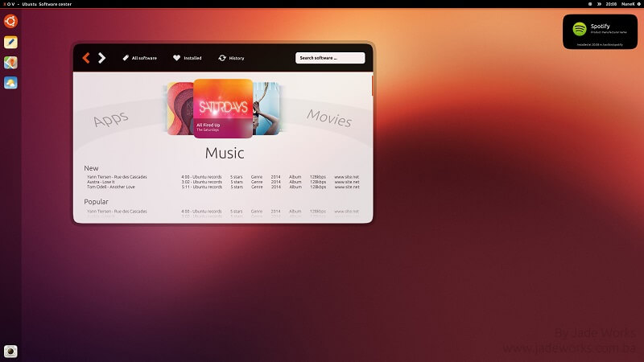Open the All software tab
The image size is (644, 362).
[139, 58]
